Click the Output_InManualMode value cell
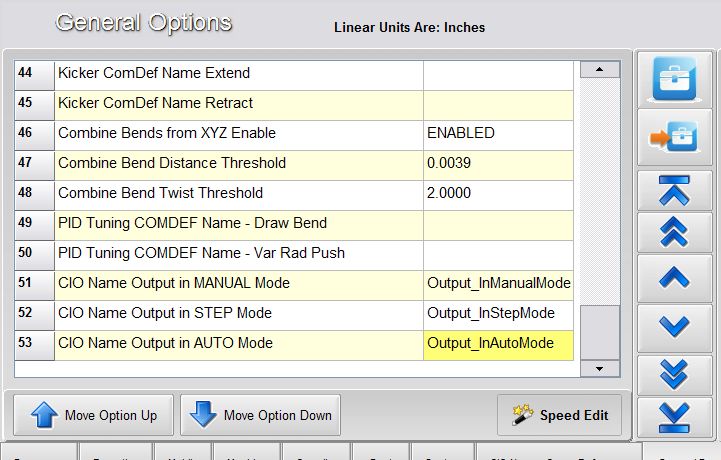Screen dimensions: 721x460 point(498,283)
